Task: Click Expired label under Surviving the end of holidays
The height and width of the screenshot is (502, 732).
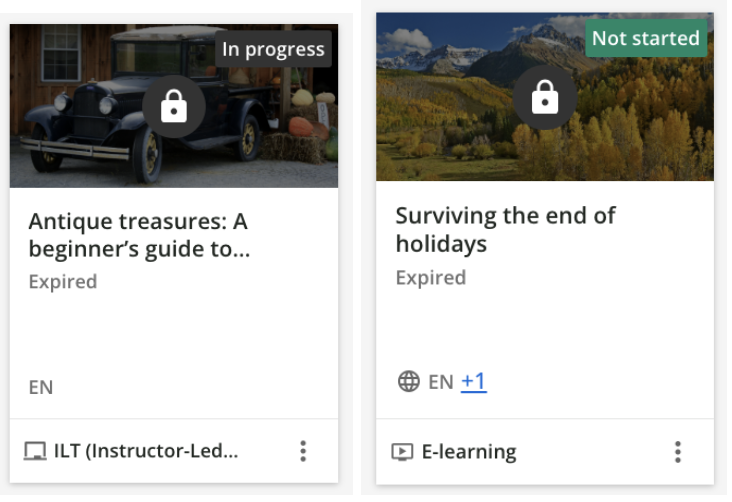Action: (430, 277)
